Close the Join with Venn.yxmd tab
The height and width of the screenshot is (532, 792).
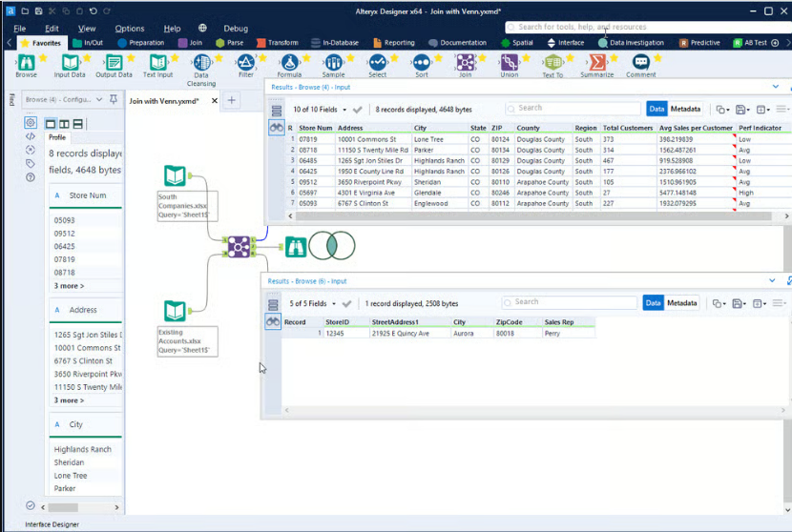(215, 100)
